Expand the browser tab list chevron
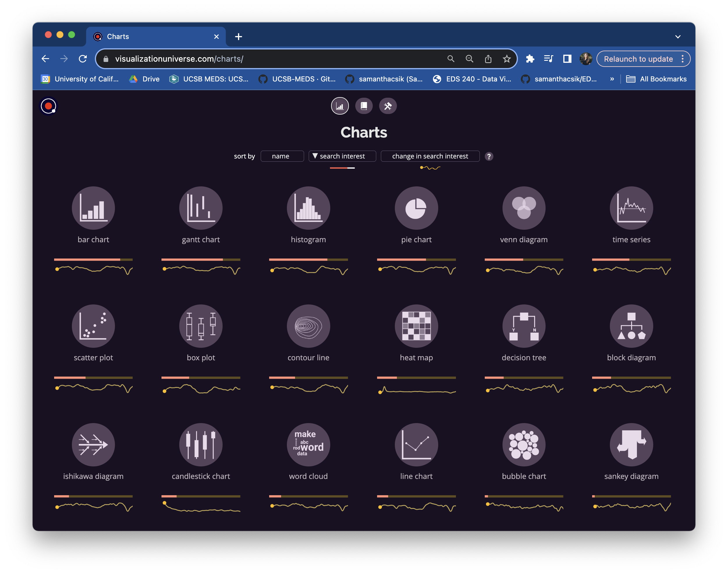728x574 pixels. point(678,37)
